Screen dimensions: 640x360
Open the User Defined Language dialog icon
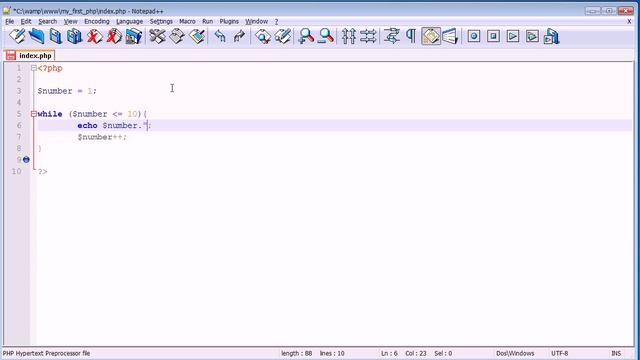coord(450,36)
